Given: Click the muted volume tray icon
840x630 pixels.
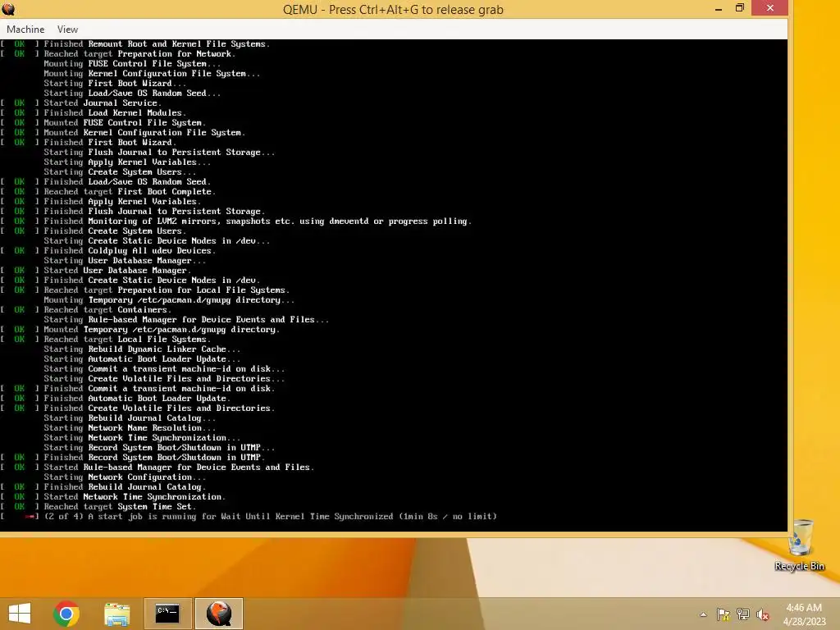Looking at the screenshot, I should tap(763, 614).
